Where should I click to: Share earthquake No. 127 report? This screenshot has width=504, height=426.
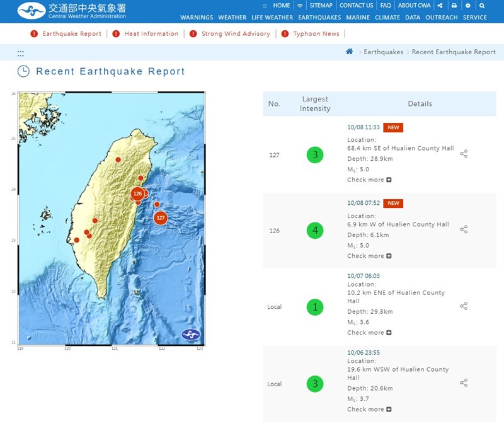pos(464,154)
